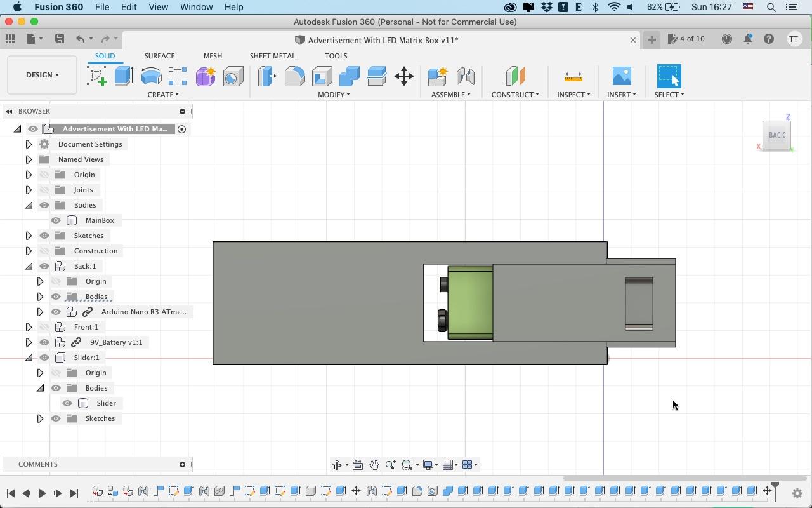The height and width of the screenshot is (508, 812).
Task: Jump to the timeline beginning
Action: [x=10, y=493]
